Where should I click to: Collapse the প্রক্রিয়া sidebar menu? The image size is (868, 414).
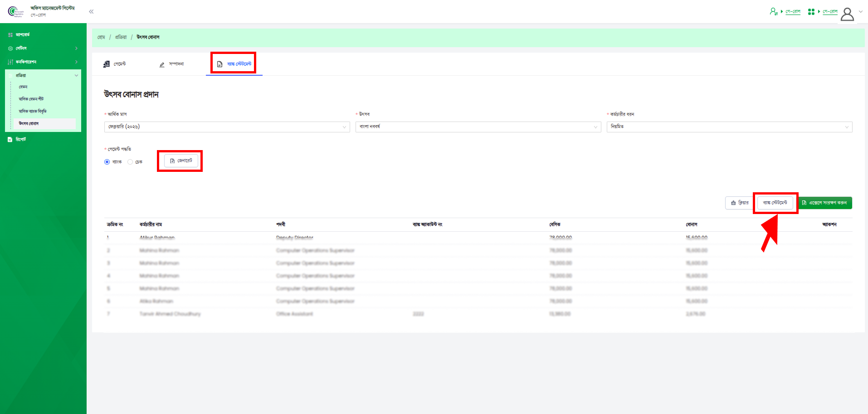coord(43,76)
